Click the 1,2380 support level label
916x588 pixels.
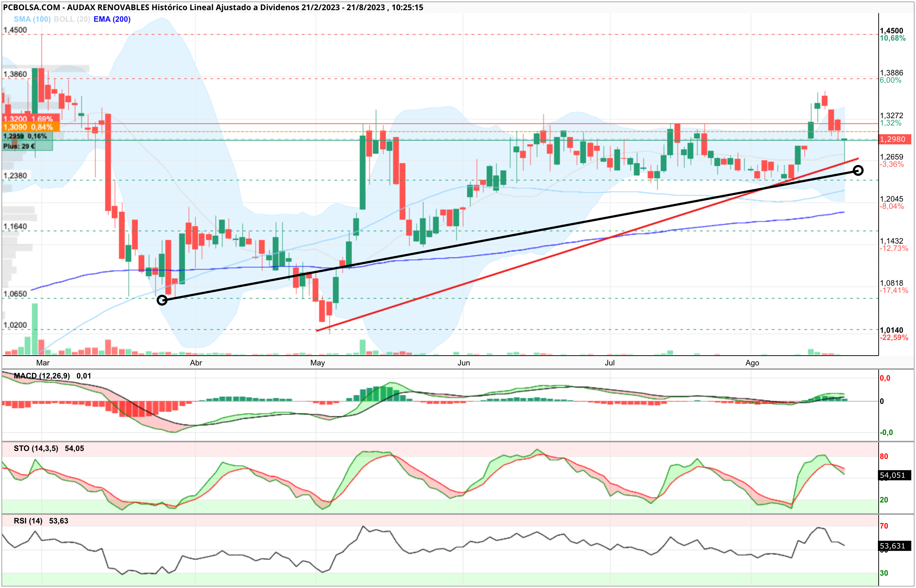click(x=15, y=175)
